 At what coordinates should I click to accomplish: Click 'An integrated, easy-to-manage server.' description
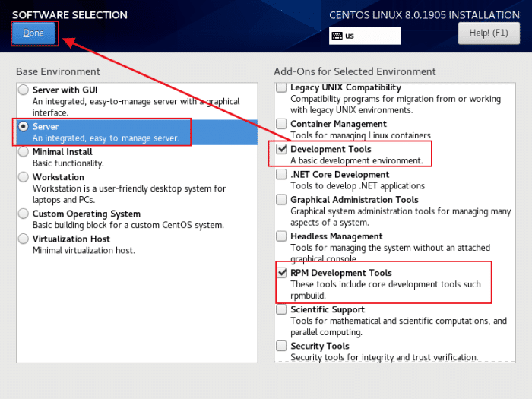click(106, 138)
